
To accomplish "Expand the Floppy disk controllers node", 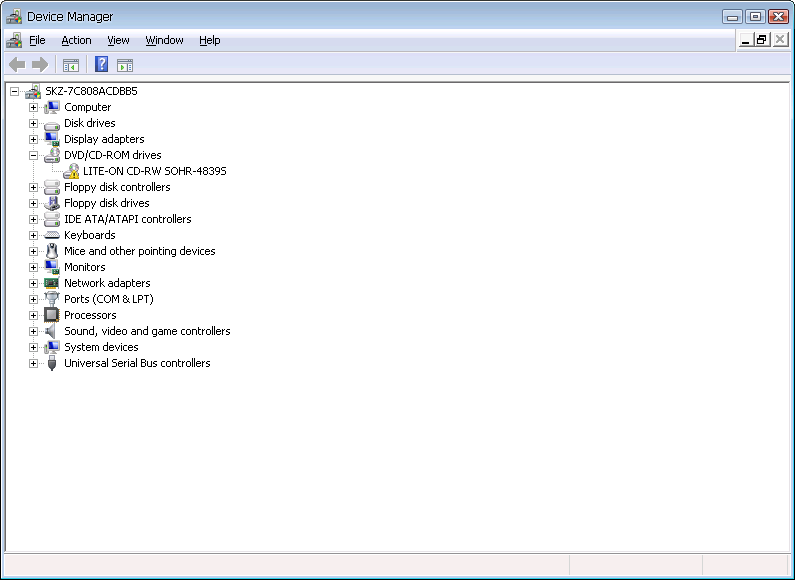I will pyautogui.click(x=33, y=188).
